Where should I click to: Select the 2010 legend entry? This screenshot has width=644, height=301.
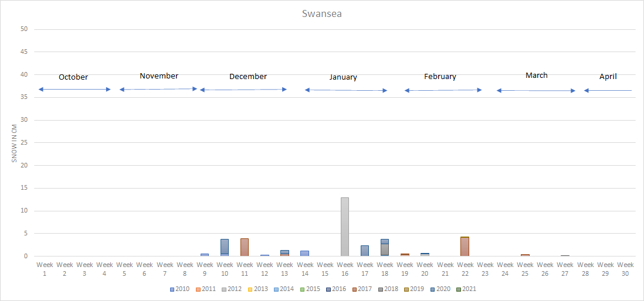click(179, 289)
